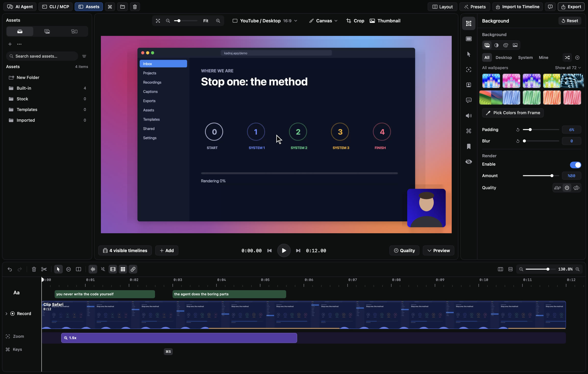The image size is (588, 374).
Task: Click the trash icon in the top bar
Action: tap(135, 7)
